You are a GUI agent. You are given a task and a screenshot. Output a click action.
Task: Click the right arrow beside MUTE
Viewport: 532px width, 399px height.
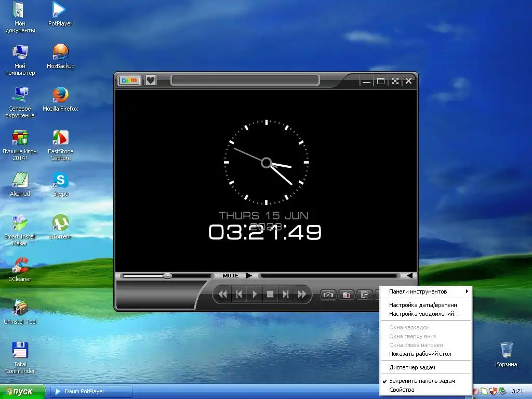[x=249, y=275]
